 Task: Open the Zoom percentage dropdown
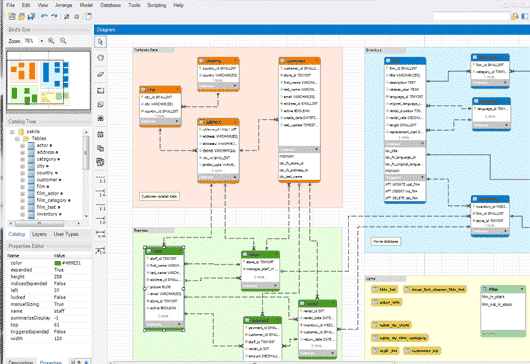tap(42, 41)
